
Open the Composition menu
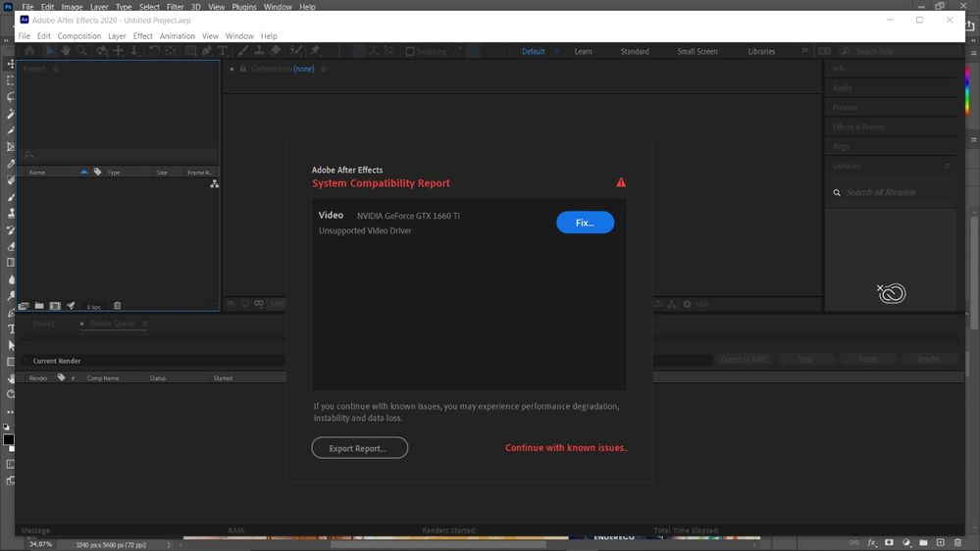pyautogui.click(x=78, y=36)
